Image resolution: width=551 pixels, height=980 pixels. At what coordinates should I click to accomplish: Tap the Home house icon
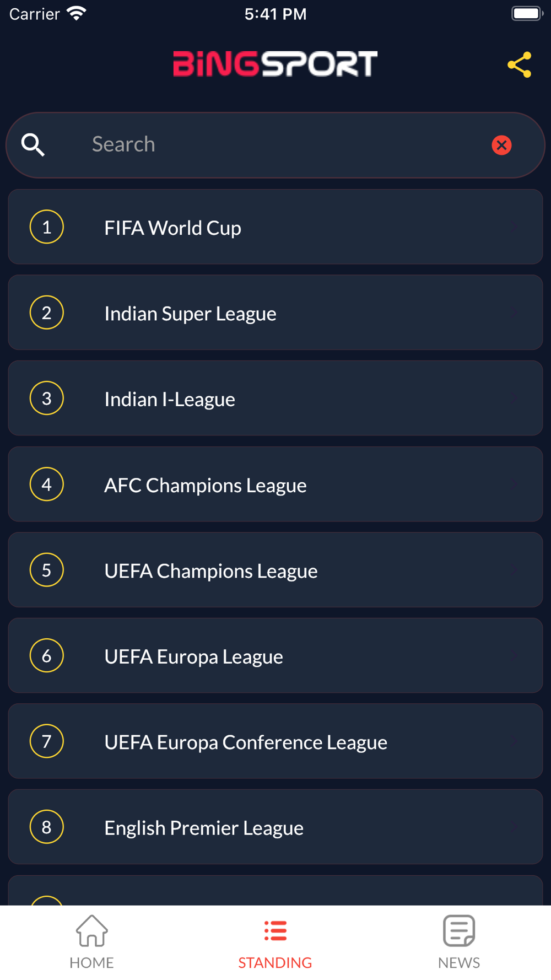point(91,930)
